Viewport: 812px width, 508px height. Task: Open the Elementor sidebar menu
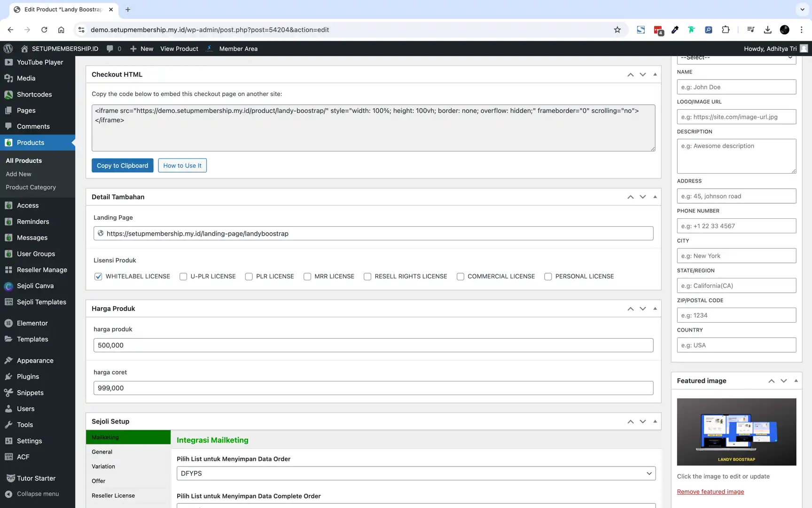point(32,323)
